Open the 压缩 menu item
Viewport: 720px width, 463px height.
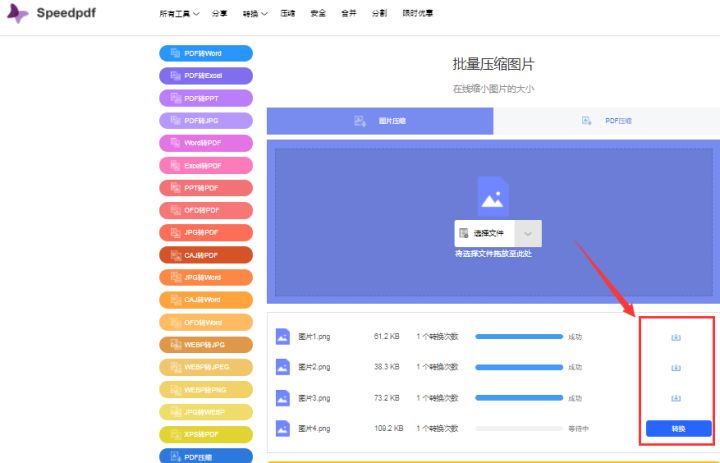(x=287, y=14)
